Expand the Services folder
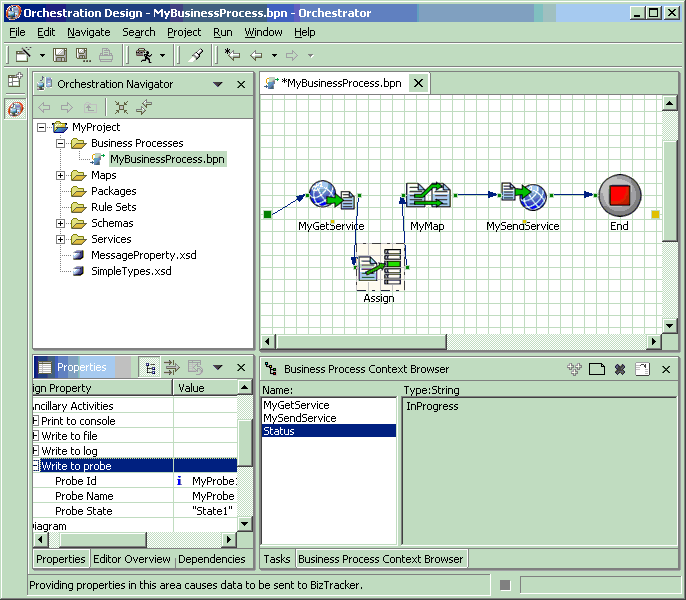The width and height of the screenshot is (686, 600). pyautogui.click(x=61, y=239)
